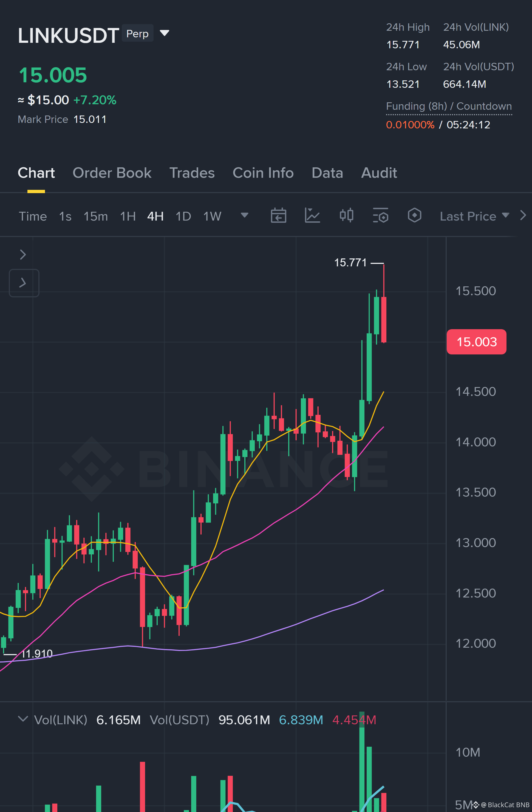Select the candlestick chart style icon

tap(346, 216)
